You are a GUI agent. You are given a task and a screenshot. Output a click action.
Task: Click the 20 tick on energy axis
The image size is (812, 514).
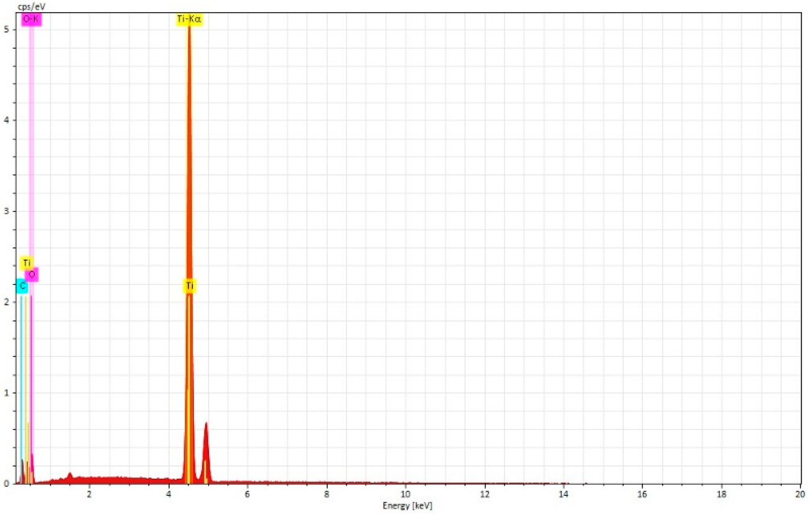coord(800,494)
